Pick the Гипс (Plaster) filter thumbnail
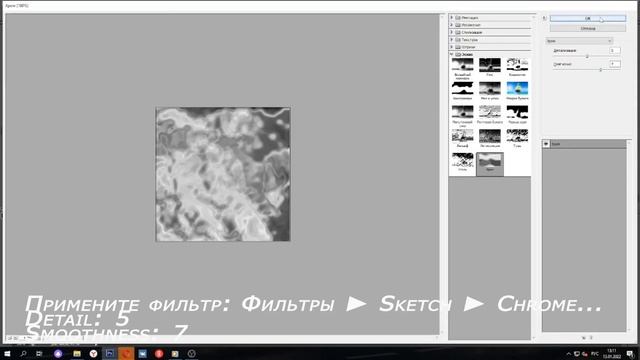 click(490, 67)
